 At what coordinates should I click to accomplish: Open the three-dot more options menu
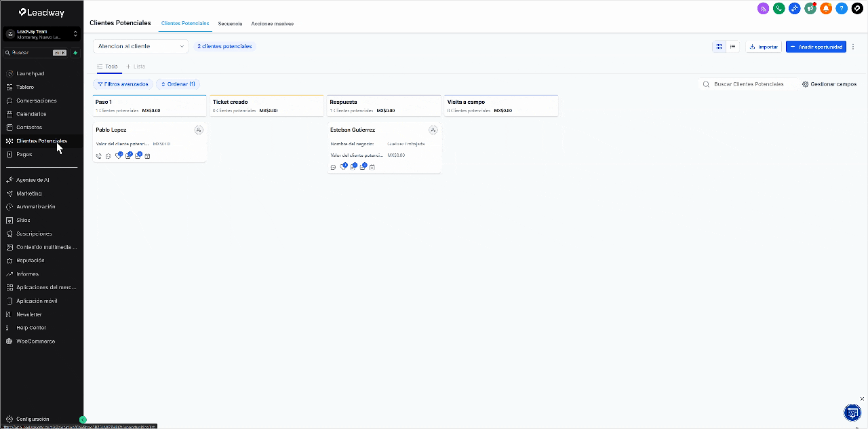click(853, 47)
